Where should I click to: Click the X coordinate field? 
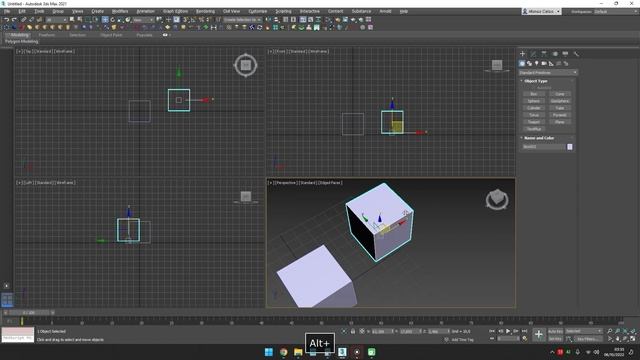[381, 331]
